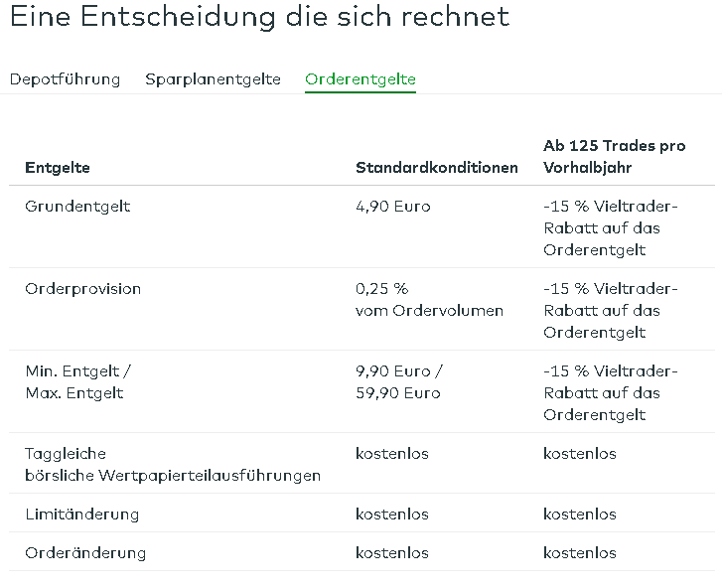
Task: Click the 125-Trades 'kostenlos' in the Orderänderung row
Action: tap(580, 553)
